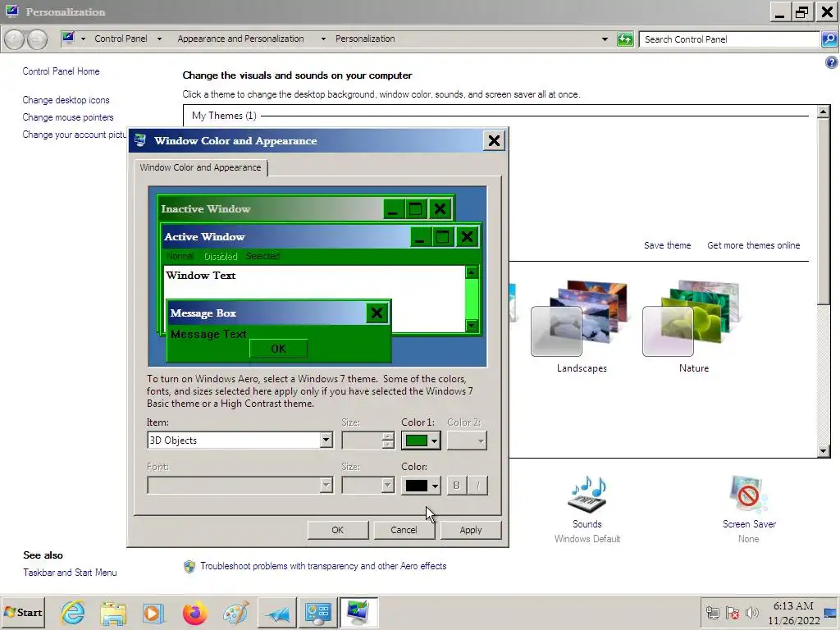Select the Personalization monitor icon in taskbar
840x630 pixels.
tap(358, 613)
